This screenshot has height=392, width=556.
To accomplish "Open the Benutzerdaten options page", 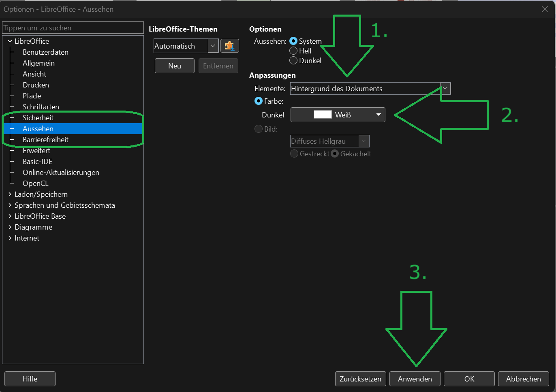I will [45, 52].
